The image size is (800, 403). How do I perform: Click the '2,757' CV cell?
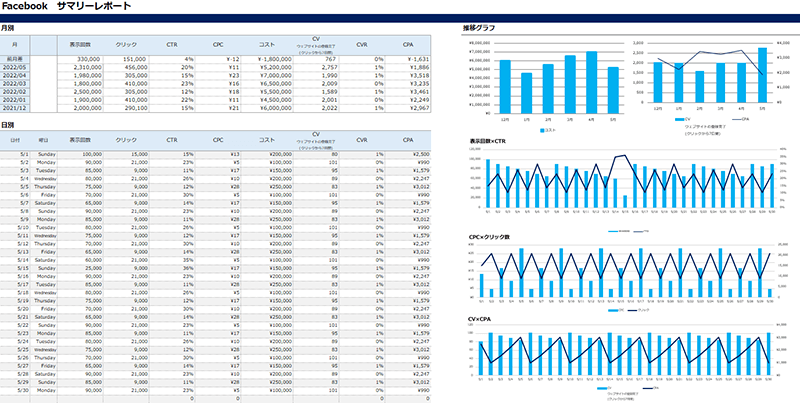316,67
